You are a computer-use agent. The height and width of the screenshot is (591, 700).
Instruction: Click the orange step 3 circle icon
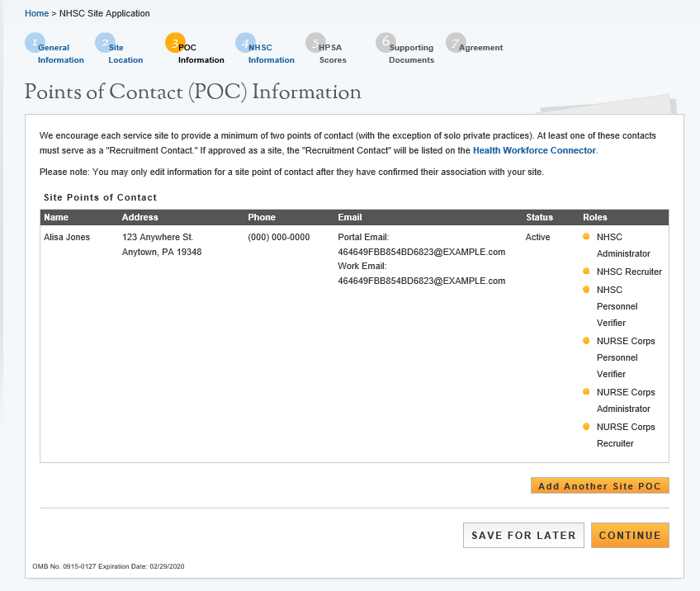tap(174, 43)
